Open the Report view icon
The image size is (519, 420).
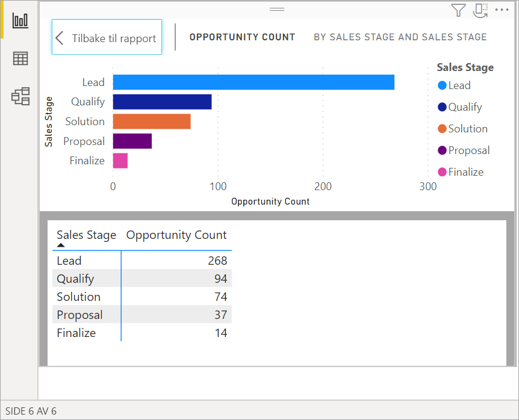[20, 20]
